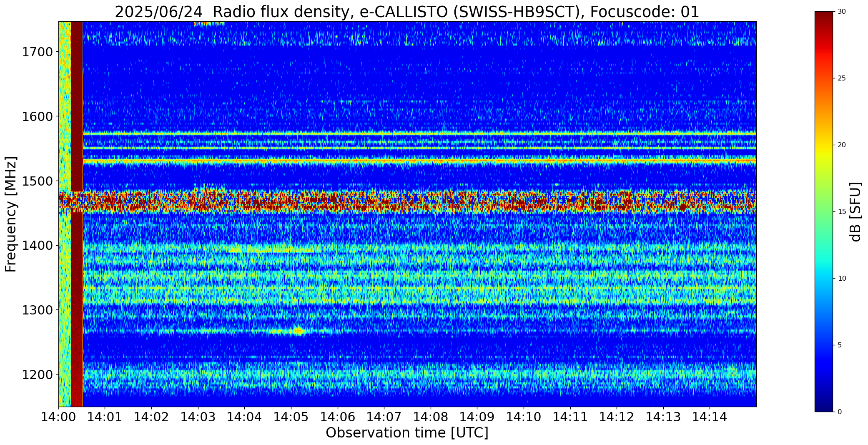Click the 14:08 time tick label
This screenshot has height=445, width=868.
coord(431,417)
